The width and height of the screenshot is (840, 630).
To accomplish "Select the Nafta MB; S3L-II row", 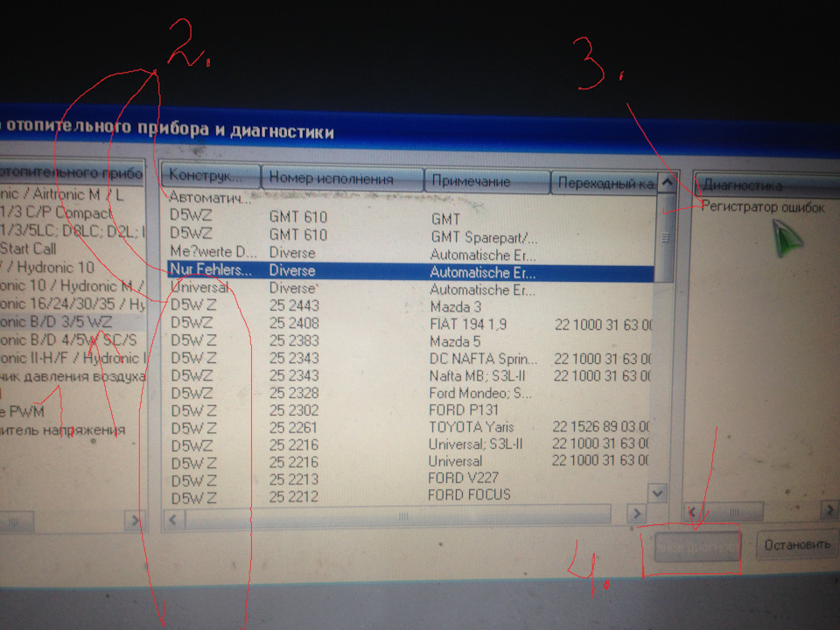I will [409, 375].
